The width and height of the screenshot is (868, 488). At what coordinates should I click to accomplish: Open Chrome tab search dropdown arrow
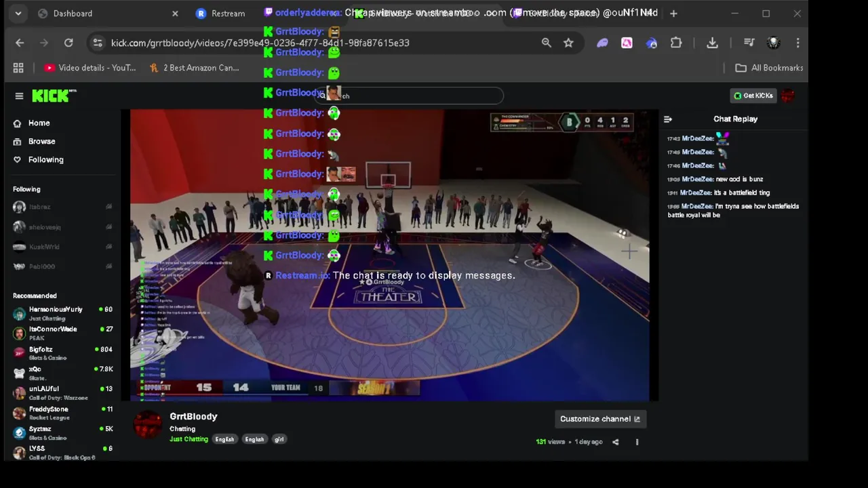(18, 13)
